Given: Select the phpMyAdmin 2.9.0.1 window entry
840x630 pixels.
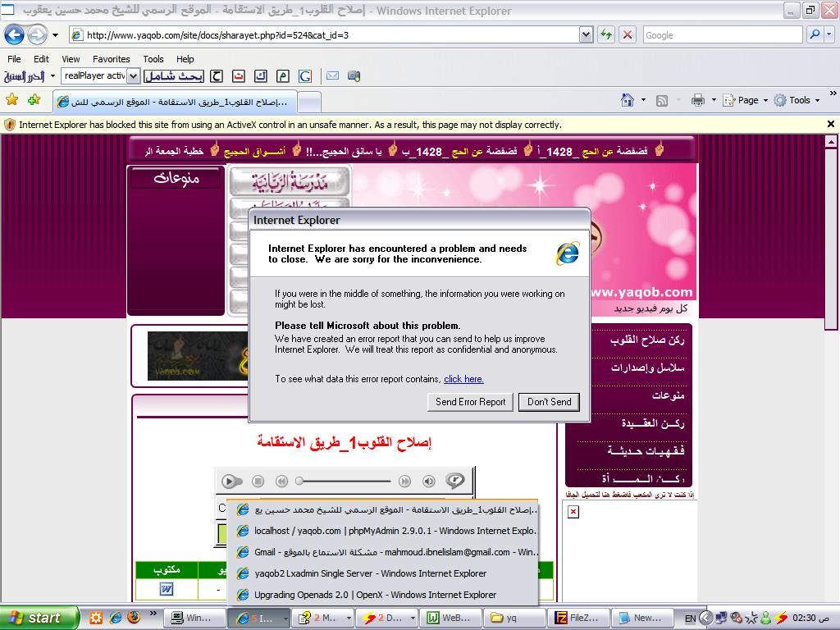Looking at the screenshot, I should (x=383, y=531).
